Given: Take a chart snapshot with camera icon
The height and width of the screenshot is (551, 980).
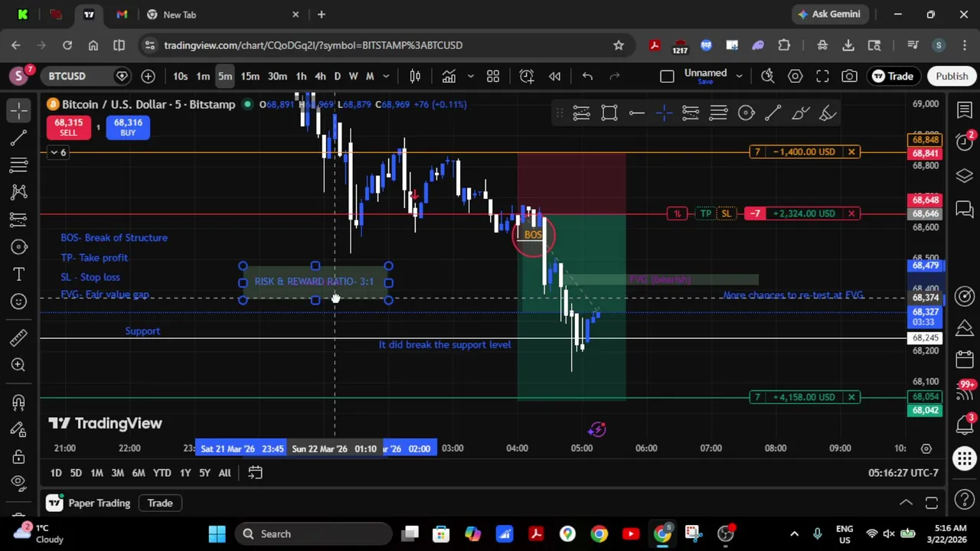Looking at the screenshot, I should (849, 76).
